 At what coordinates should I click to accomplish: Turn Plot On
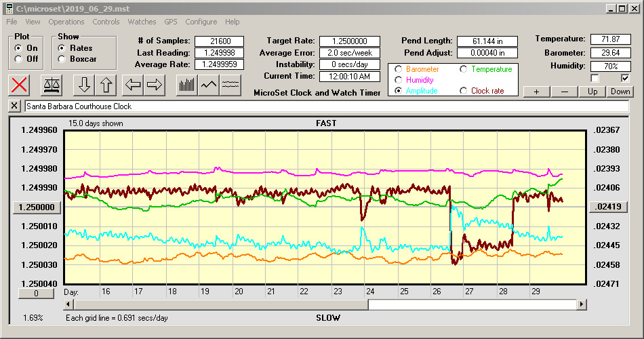pyautogui.click(x=18, y=48)
